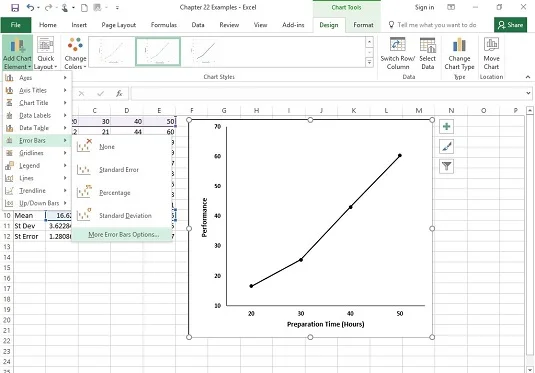Switch to the Formulas tab

click(164, 25)
